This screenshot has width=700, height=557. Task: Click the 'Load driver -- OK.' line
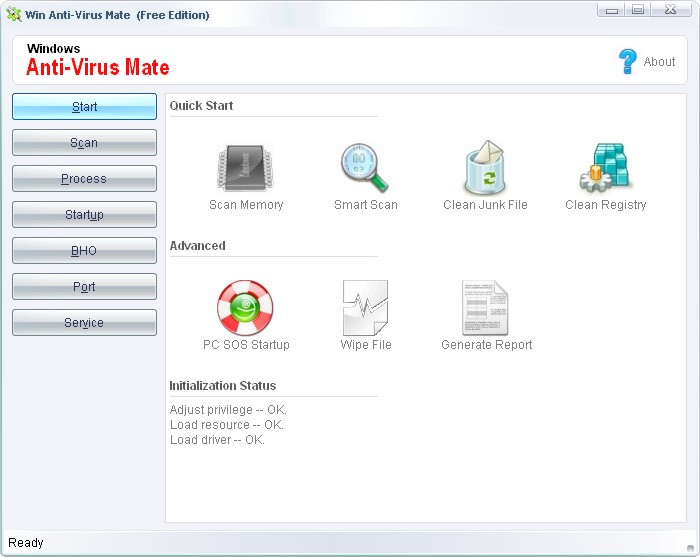(x=217, y=440)
